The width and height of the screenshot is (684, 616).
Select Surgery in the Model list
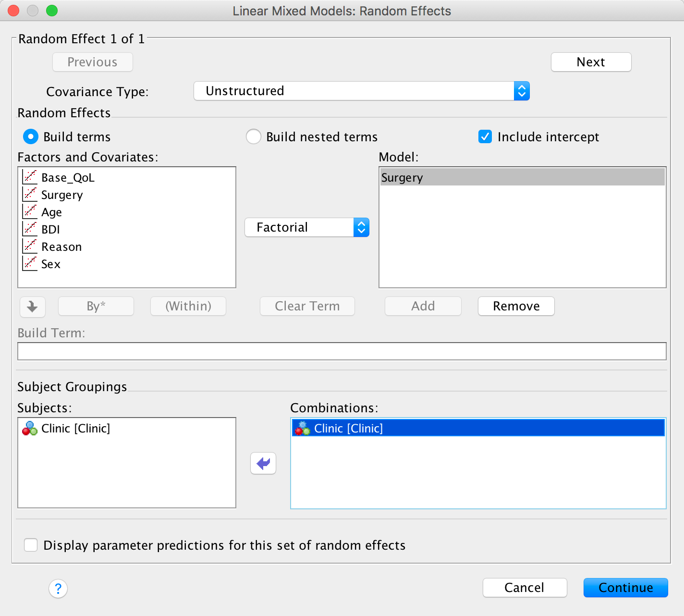point(522,177)
